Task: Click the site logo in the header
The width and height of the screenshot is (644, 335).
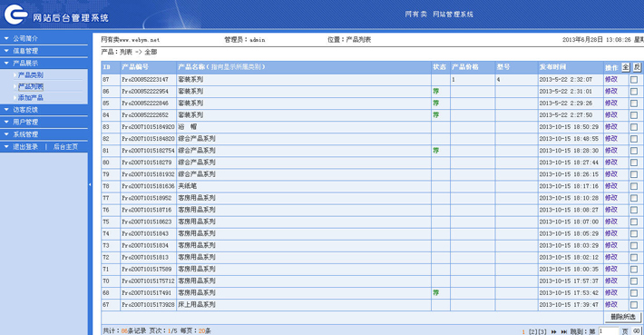Action: point(15,14)
